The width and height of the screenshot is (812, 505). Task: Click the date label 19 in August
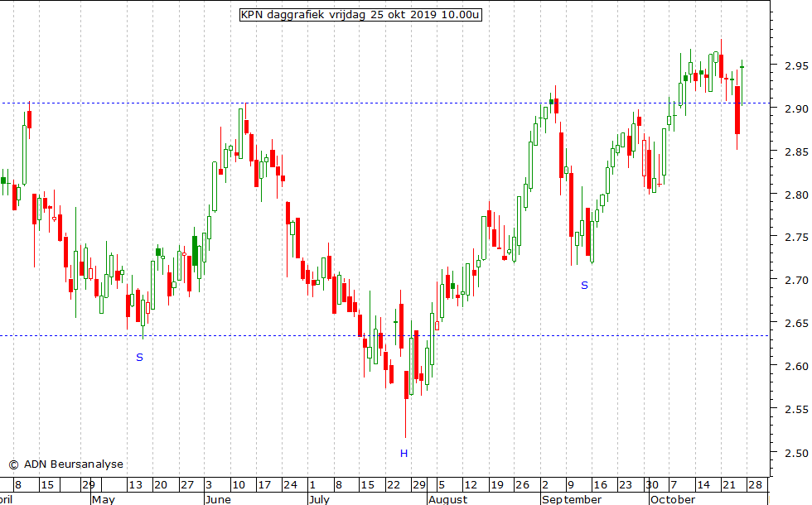click(496, 485)
